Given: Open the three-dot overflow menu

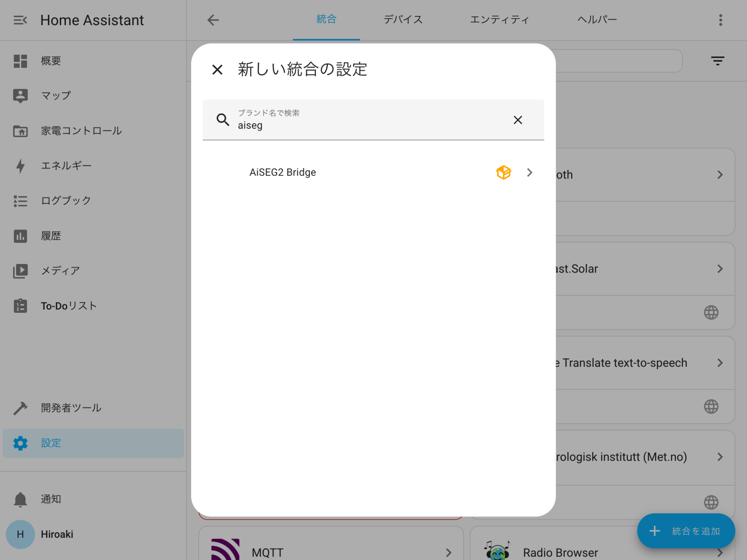Looking at the screenshot, I should pyautogui.click(x=720, y=20).
